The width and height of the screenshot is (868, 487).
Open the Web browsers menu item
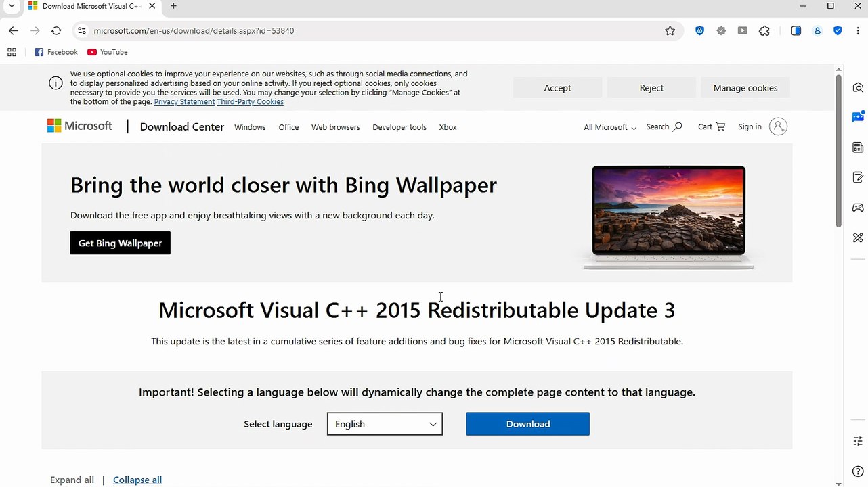click(x=336, y=127)
